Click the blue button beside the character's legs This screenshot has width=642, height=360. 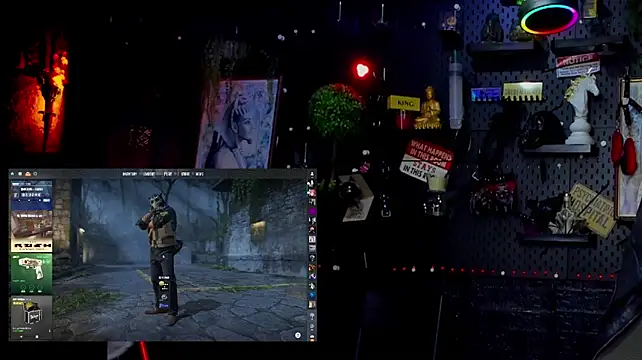(x=163, y=306)
